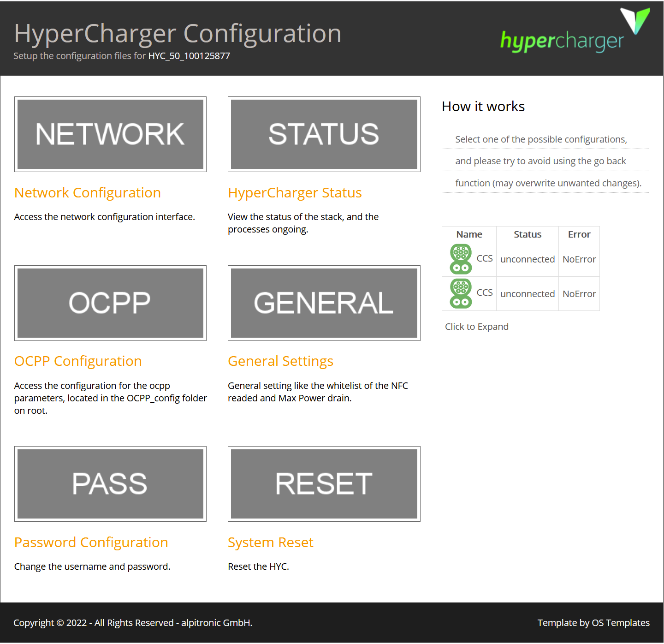Viewport: 664px width, 644px height.
Task: Click the hypercharger logo in header
Action: [x=574, y=32]
